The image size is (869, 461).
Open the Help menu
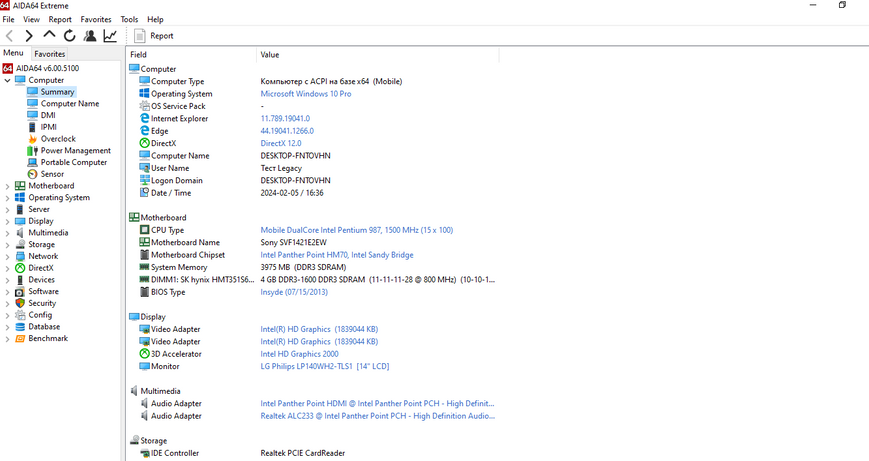(155, 19)
